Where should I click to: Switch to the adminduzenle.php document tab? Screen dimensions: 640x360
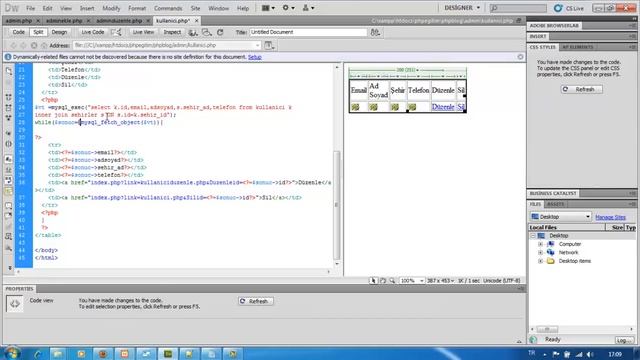coord(119,20)
